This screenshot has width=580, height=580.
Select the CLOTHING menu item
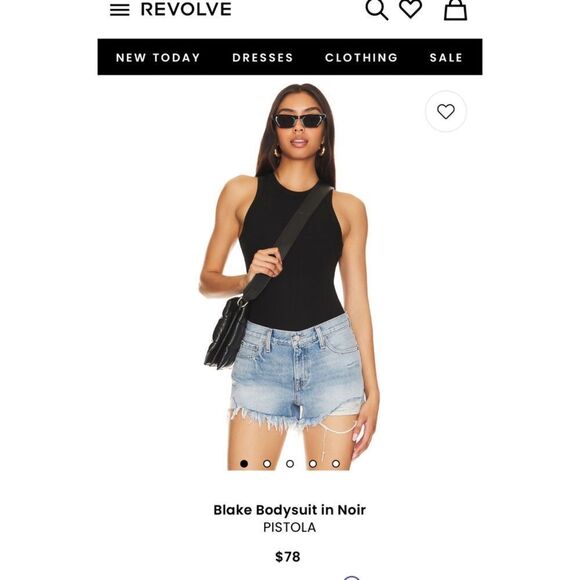coord(361,58)
